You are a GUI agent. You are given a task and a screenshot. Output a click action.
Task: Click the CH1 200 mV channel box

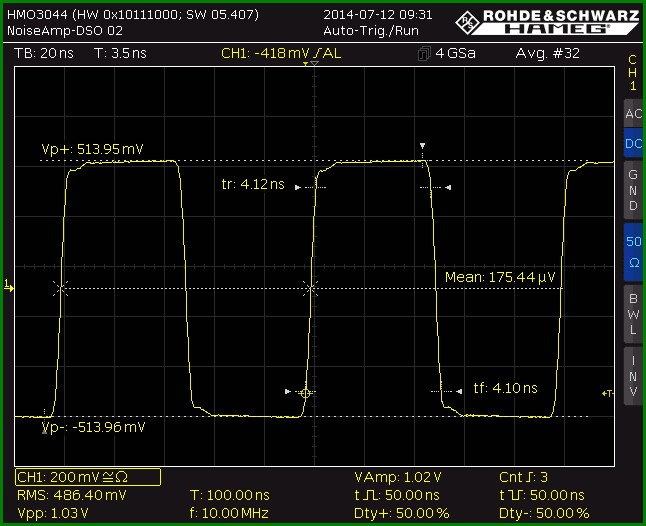88,477
